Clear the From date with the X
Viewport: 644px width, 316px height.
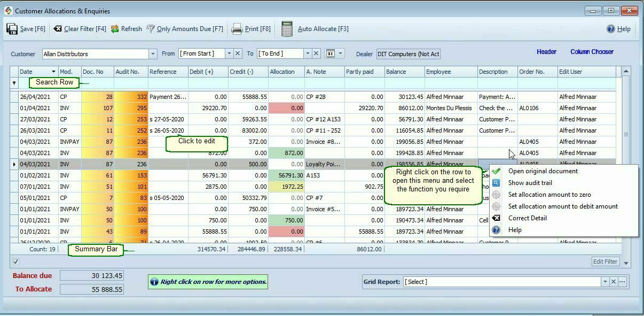pos(238,53)
